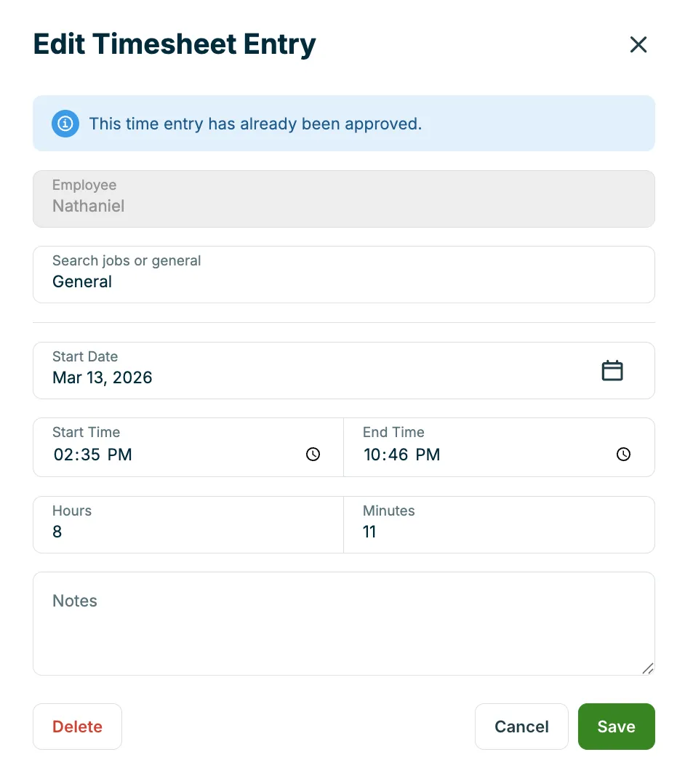Screen dimensions: 685x784
Task: Click the Delete button
Action: click(x=78, y=727)
